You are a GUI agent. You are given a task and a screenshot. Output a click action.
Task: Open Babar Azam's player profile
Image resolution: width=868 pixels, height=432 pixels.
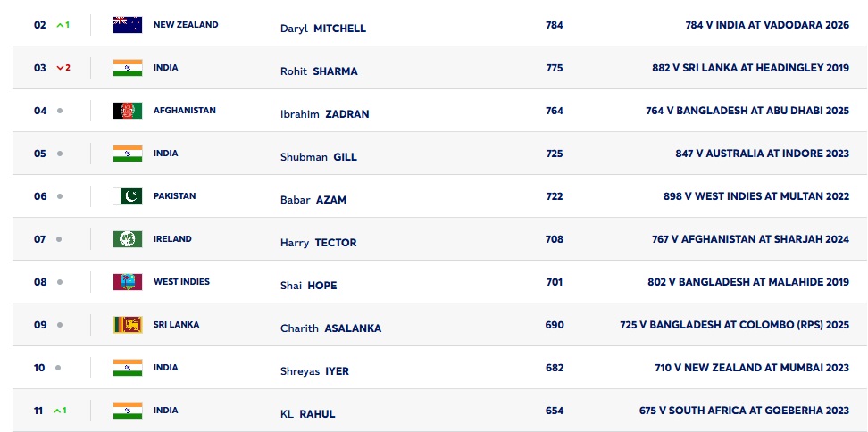click(313, 200)
